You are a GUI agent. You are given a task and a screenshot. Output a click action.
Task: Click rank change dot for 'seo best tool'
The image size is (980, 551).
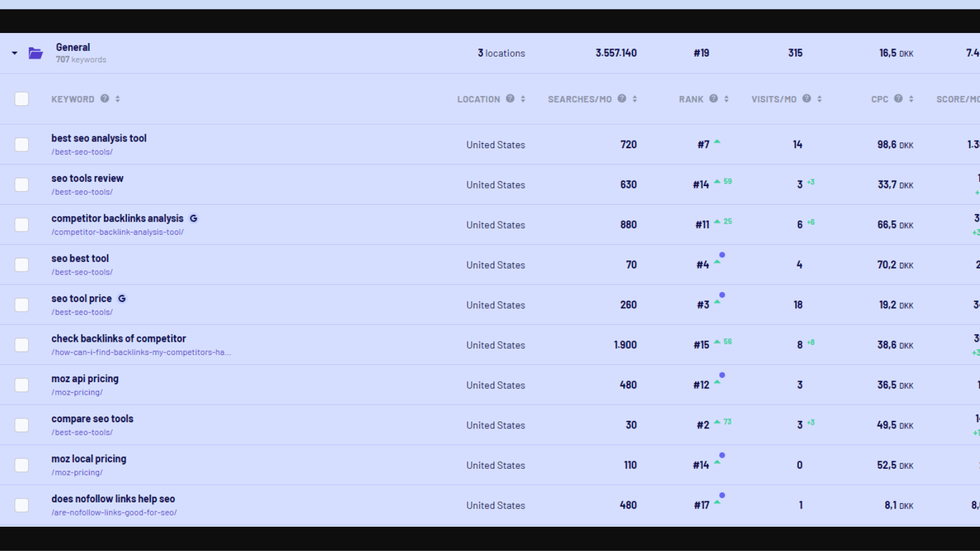click(722, 255)
